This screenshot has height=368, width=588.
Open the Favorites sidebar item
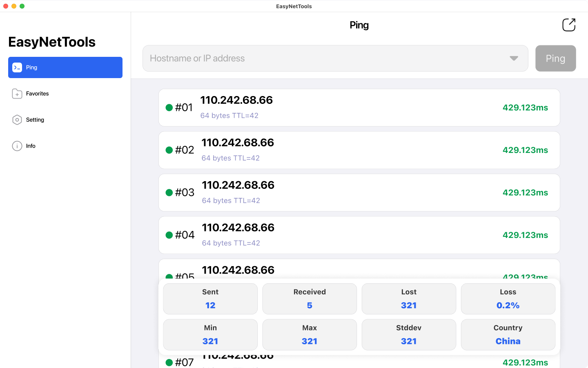[x=65, y=94]
